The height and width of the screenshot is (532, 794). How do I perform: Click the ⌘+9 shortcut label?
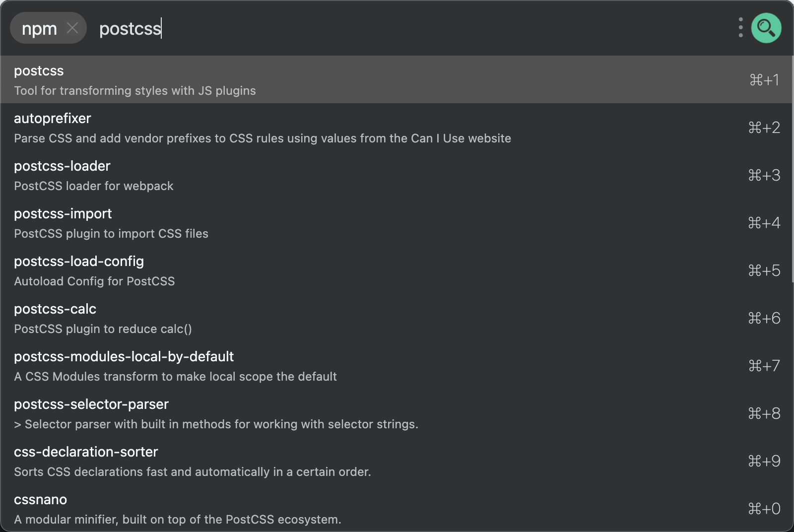(764, 461)
